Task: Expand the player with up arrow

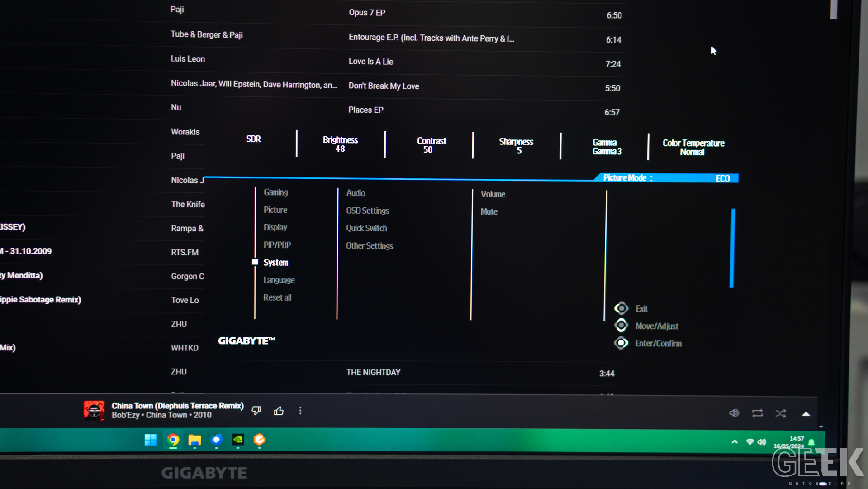Action: pos(806,414)
